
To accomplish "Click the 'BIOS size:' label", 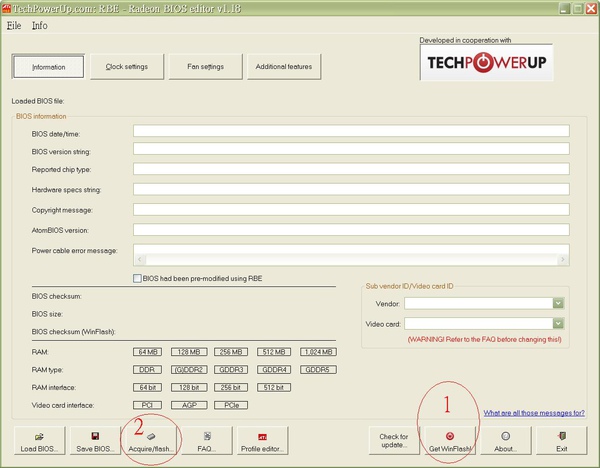I will coord(47,314).
